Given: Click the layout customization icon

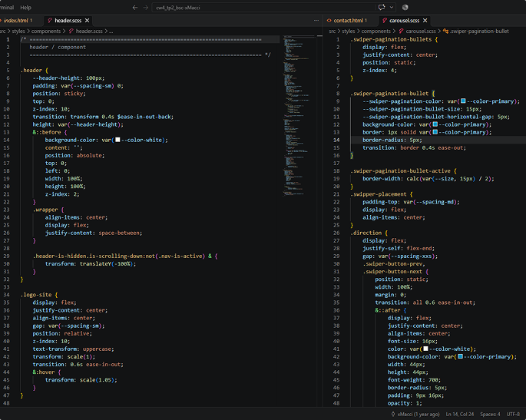Looking at the screenshot, I should [405, 8].
